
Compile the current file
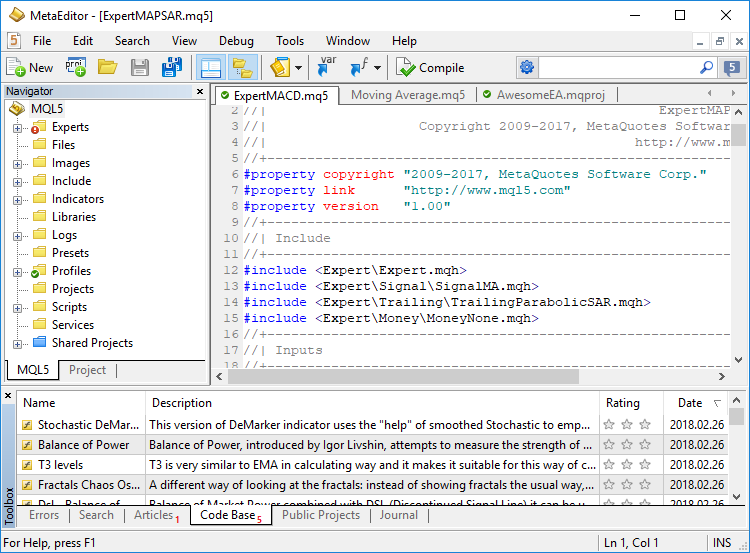tap(430, 67)
